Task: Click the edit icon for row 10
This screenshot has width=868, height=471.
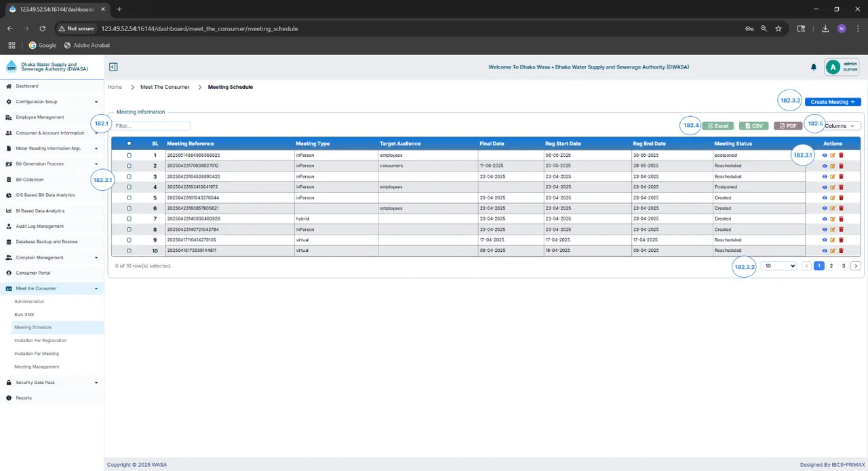Action: click(833, 250)
